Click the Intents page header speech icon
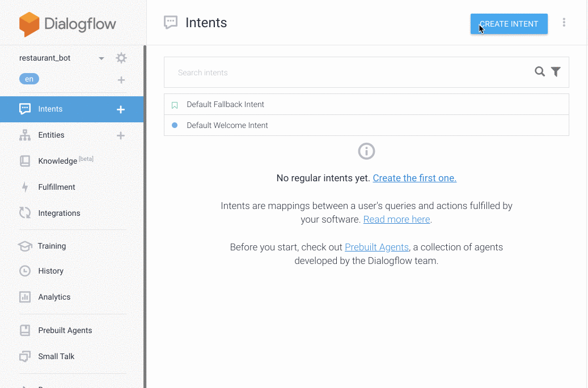This screenshot has width=588, height=388. [x=171, y=23]
